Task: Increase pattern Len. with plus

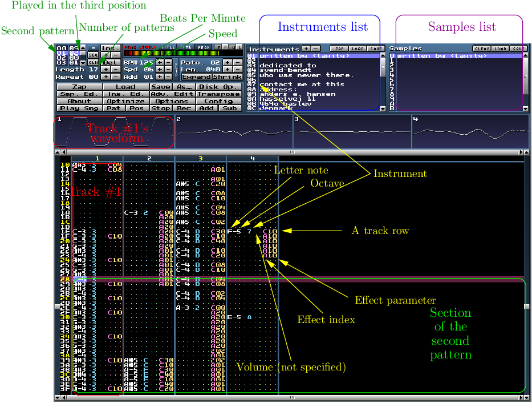Action: 228,69
